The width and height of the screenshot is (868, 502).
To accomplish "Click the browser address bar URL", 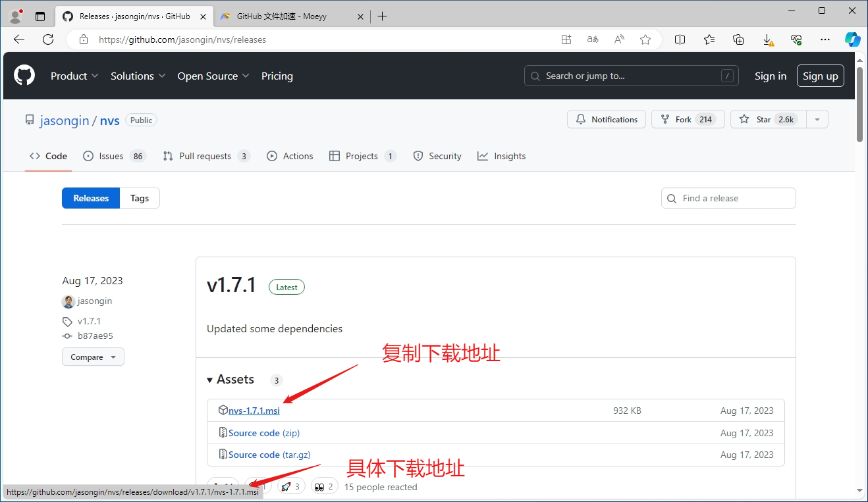I will coord(182,39).
